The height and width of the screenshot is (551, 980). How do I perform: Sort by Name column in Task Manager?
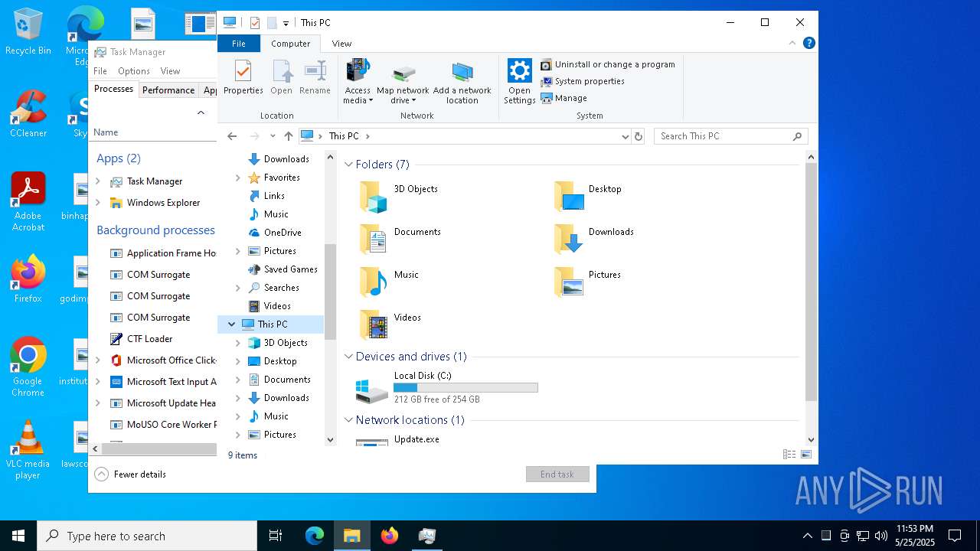tap(106, 132)
